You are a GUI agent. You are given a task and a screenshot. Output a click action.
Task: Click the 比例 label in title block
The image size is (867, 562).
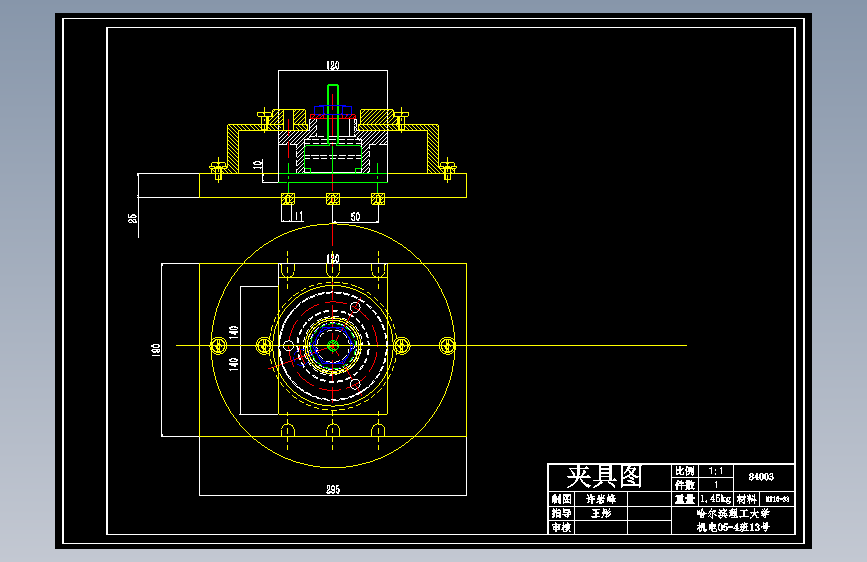[x=685, y=471]
